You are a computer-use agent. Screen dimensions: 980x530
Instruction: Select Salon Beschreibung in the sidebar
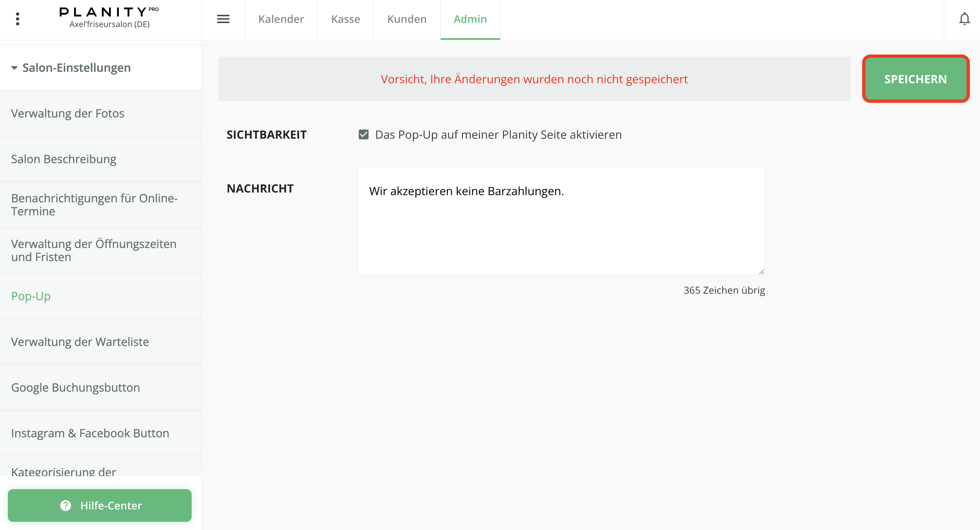tap(64, 159)
